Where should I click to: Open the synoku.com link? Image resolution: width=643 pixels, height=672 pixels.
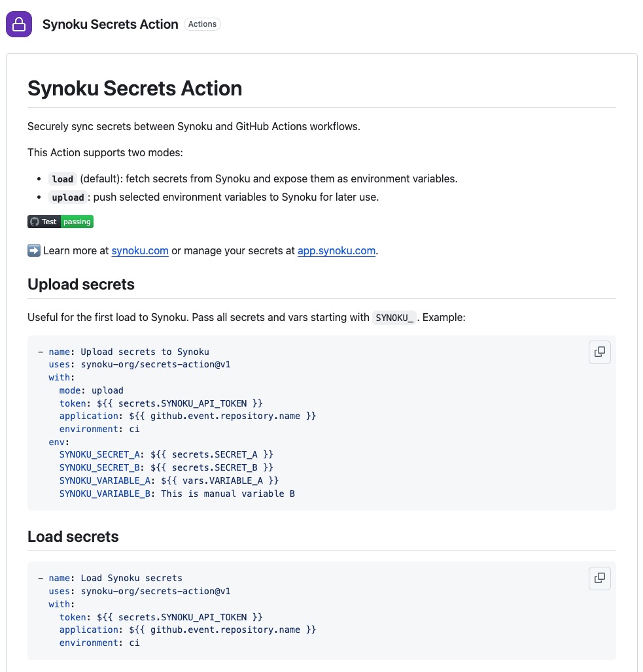140,250
